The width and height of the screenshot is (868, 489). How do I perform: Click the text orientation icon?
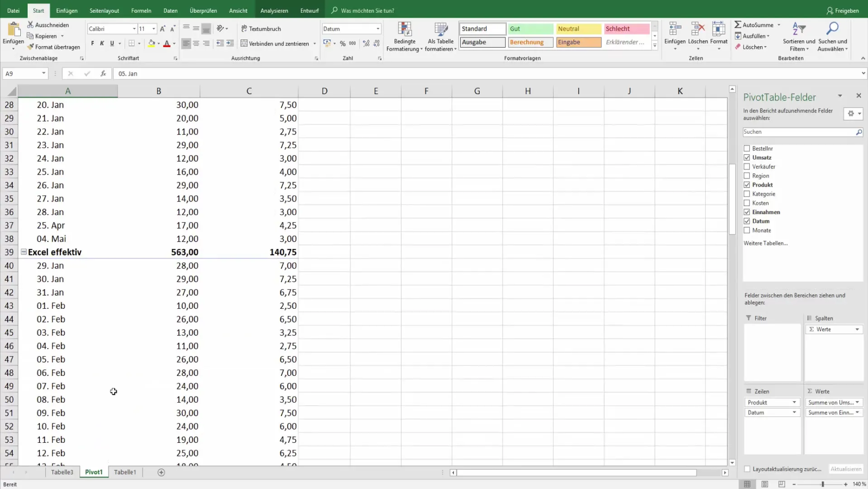220,29
